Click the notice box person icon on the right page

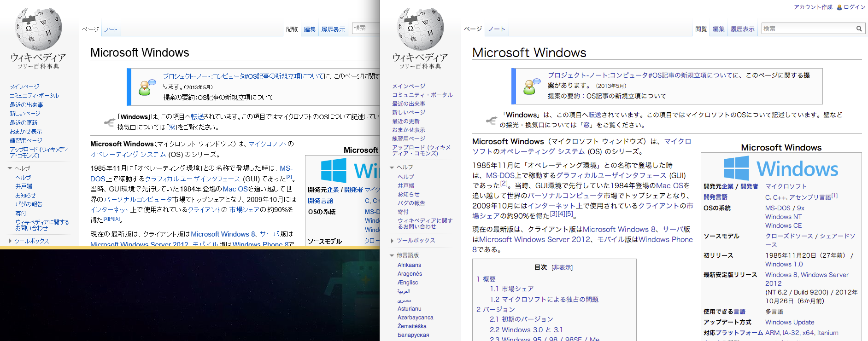[531, 87]
